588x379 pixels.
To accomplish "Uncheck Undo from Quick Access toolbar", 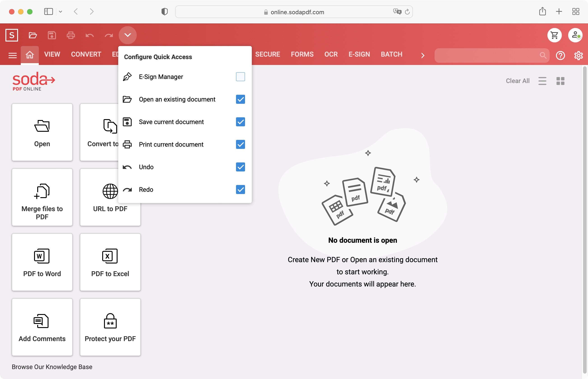I will (240, 167).
